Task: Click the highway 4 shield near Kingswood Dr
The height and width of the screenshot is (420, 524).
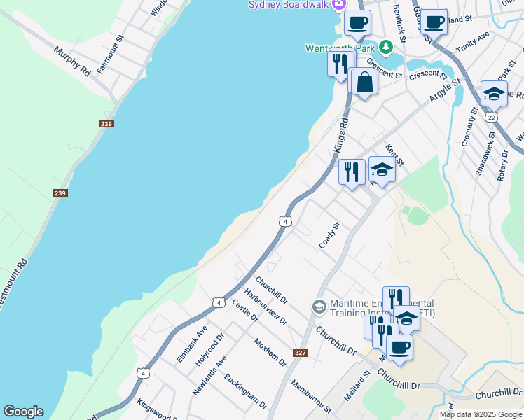Action: coord(144,374)
